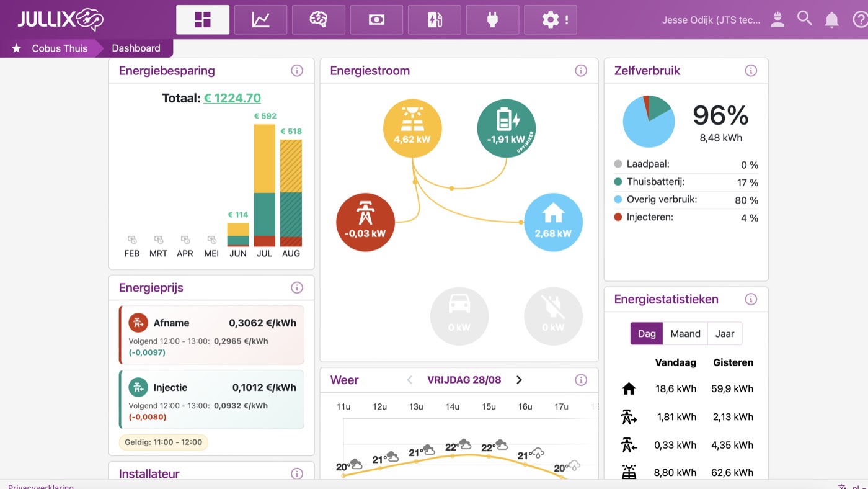868x489 pixels.
Task: Select the Dag statistics tab
Action: pos(647,333)
